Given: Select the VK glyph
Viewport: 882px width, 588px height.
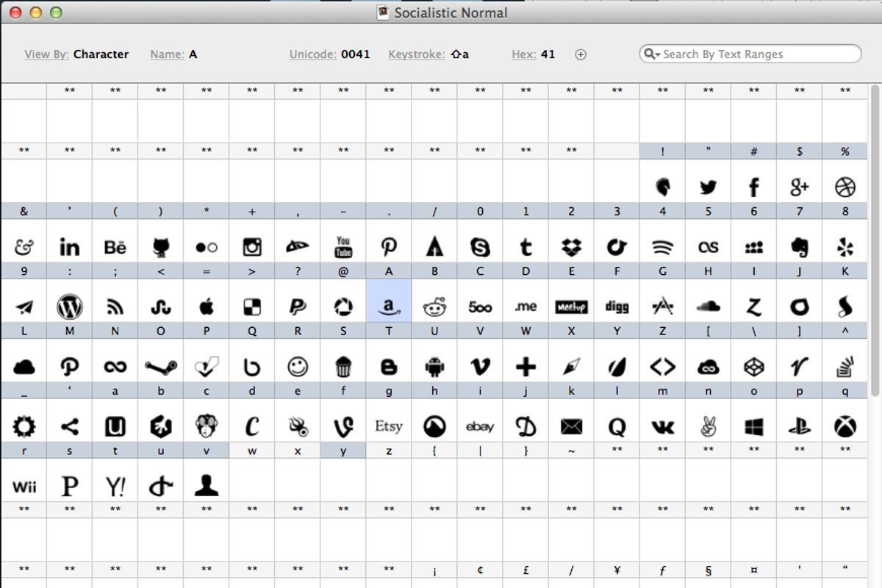Looking at the screenshot, I should (x=663, y=426).
